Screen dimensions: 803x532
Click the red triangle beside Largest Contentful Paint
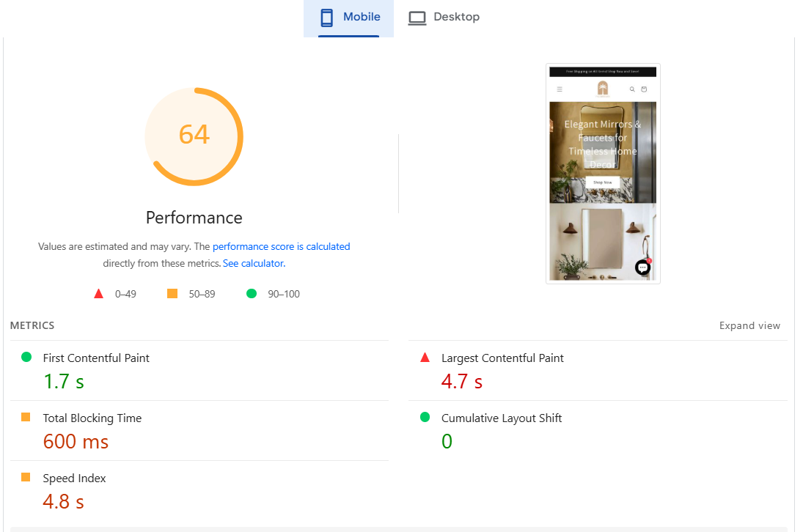[x=425, y=358]
